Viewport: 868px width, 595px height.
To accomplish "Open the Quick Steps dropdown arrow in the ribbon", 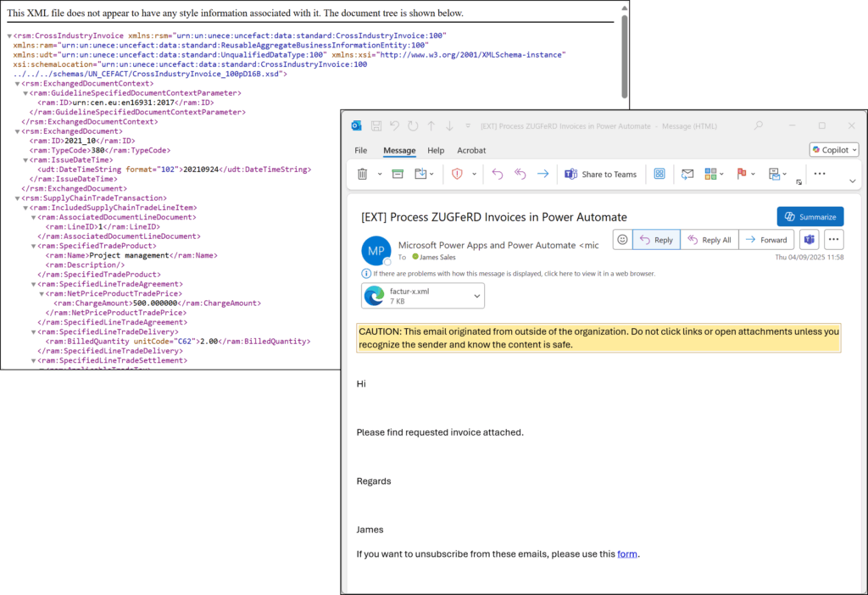I will tap(785, 175).
